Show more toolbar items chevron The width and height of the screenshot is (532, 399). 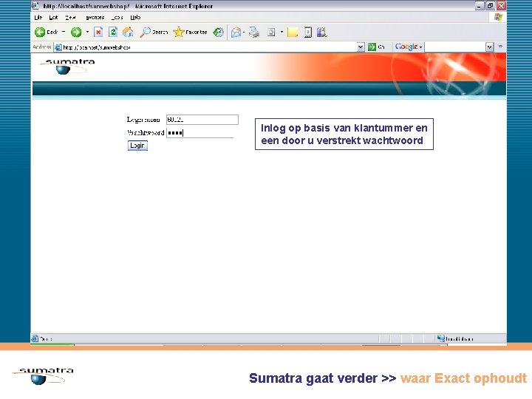(500, 47)
